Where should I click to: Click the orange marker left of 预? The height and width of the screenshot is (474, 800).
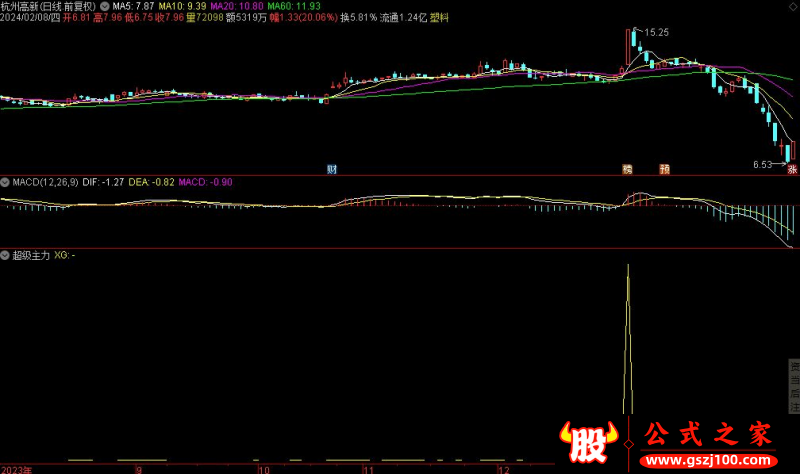click(627, 169)
